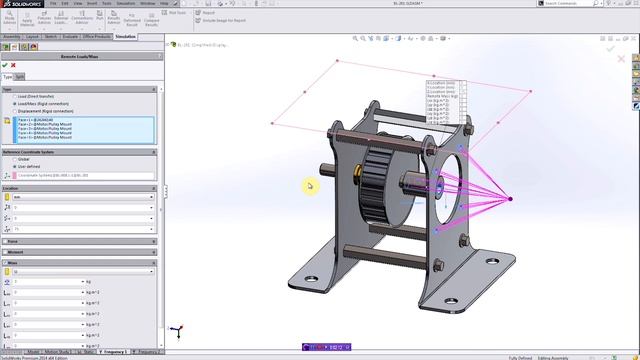The width and height of the screenshot is (640, 360).
Task: Click the remote mass value field in kg
Action: click(49, 282)
